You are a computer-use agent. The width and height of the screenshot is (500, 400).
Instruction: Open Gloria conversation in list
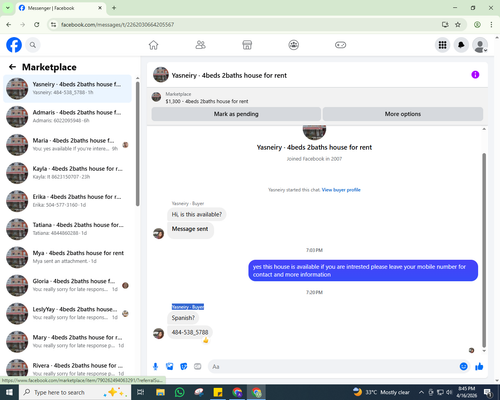pos(67,285)
